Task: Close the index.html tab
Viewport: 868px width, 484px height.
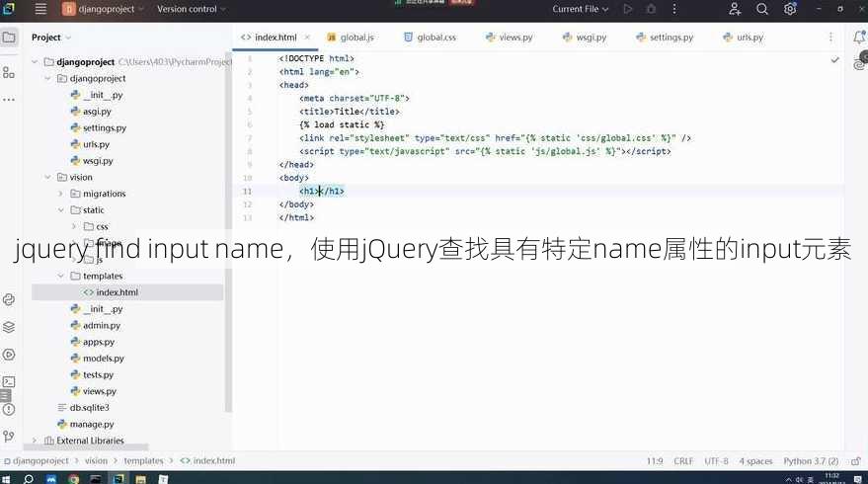Action: tap(307, 38)
